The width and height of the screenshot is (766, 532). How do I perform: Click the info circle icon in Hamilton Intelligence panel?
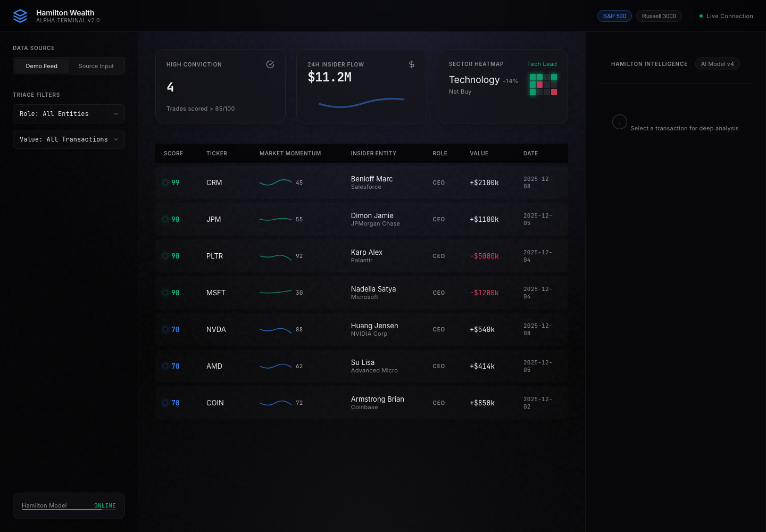point(620,122)
